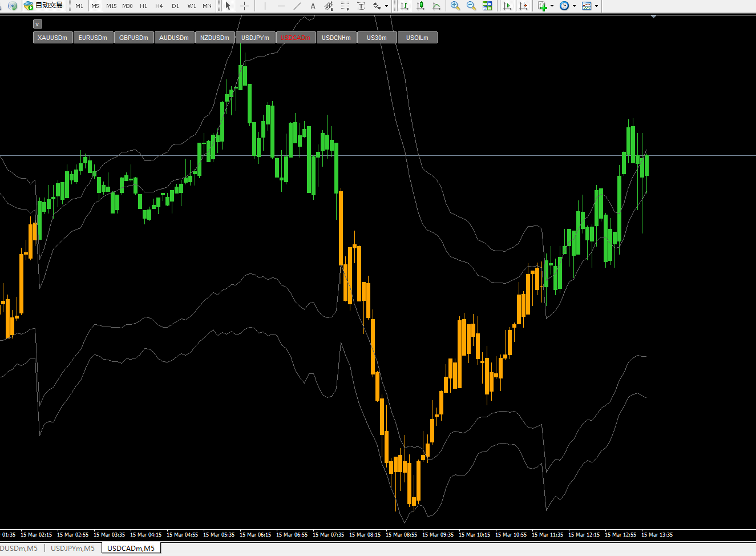Screen dimensions: 756x556
Task: Switch to line chart display
Action: 436,6
